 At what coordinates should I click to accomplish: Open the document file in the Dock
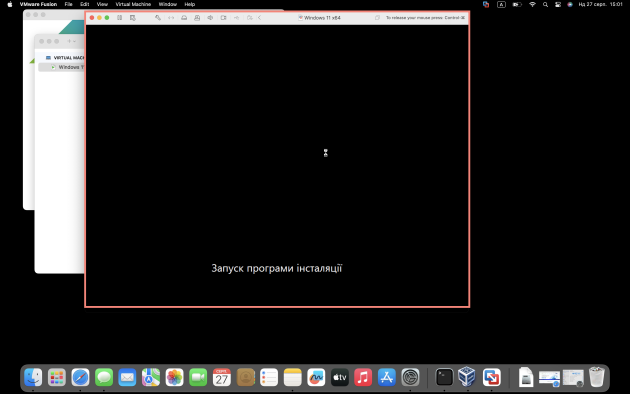click(x=526, y=377)
